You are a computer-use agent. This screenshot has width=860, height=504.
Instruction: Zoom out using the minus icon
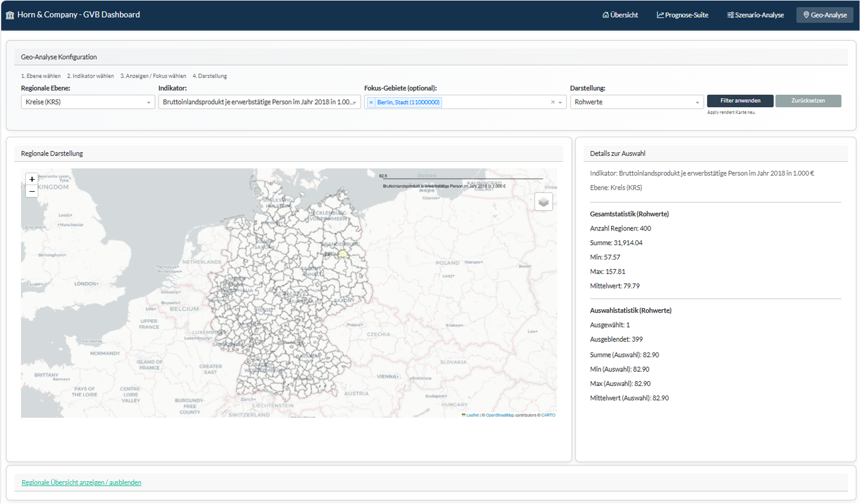point(31,192)
